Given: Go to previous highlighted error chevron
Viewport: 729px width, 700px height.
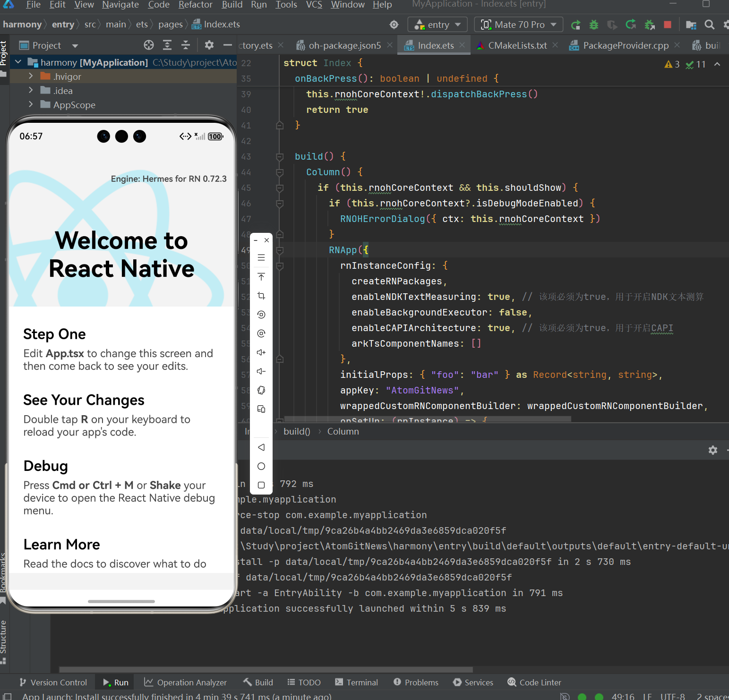Looking at the screenshot, I should 717,64.
